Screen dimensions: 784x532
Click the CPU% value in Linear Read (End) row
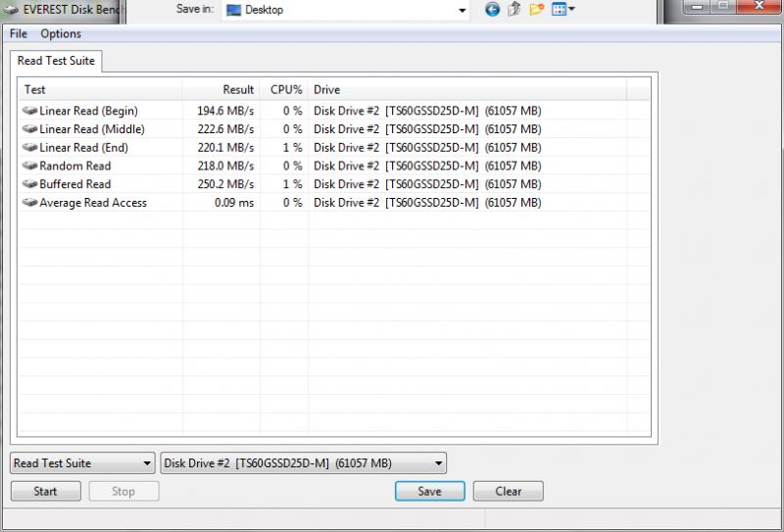click(292, 148)
